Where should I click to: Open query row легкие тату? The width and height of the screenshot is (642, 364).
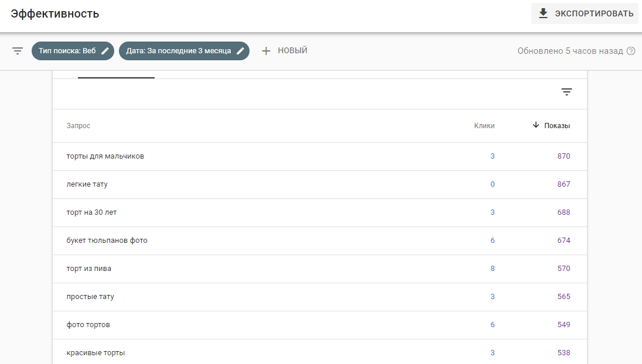click(x=320, y=184)
